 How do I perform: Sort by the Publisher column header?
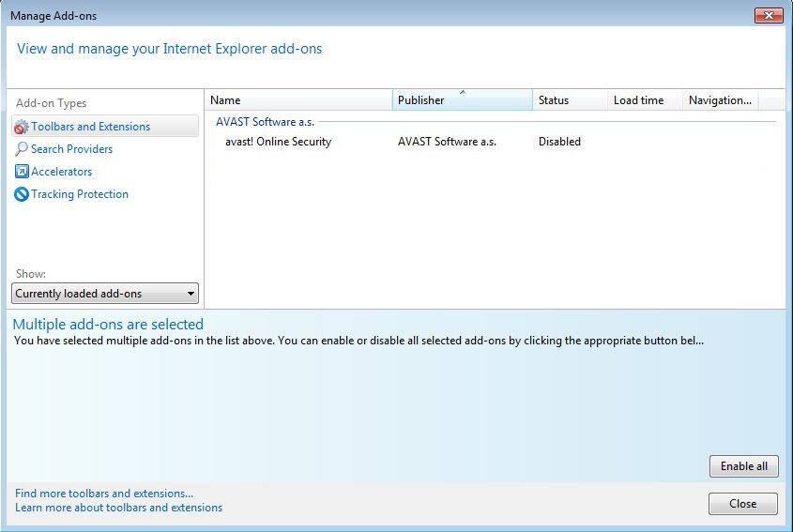pyautogui.click(x=462, y=100)
